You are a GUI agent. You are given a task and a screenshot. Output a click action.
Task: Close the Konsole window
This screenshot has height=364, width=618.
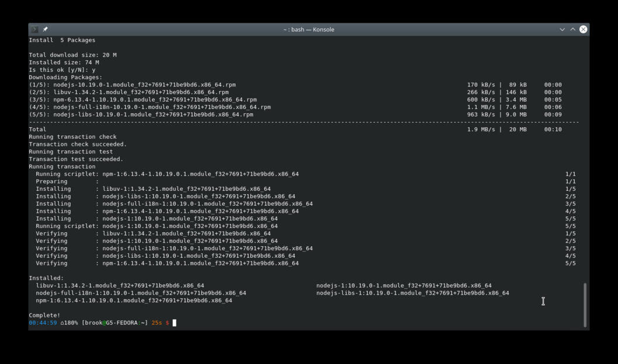point(584,30)
